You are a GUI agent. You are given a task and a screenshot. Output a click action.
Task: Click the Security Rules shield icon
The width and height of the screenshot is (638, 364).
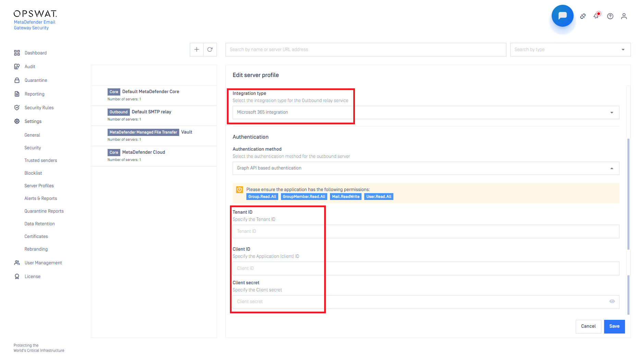click(x=17, y=108)
